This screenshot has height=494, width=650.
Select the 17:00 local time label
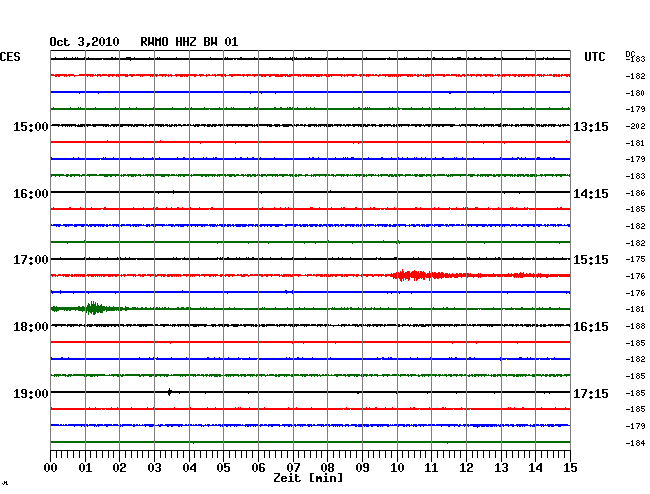(31, 260)
